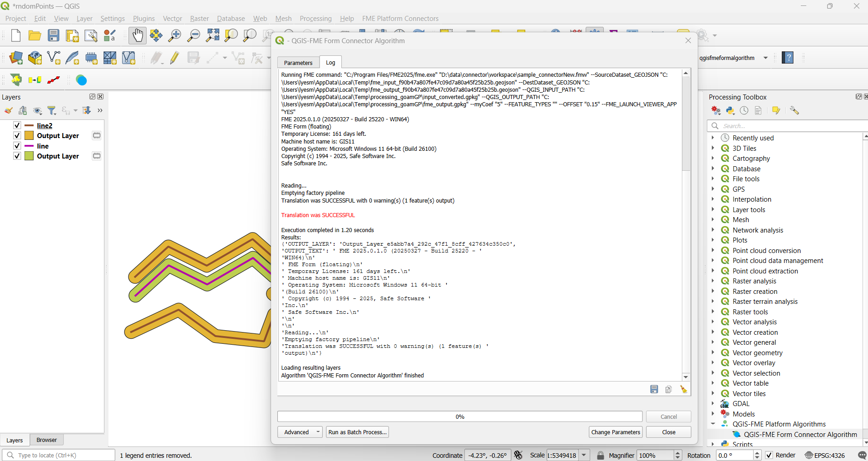The image size is (868, 461).
Task: Toggle visibility of the line2 layer
Action: coord(17,125)
